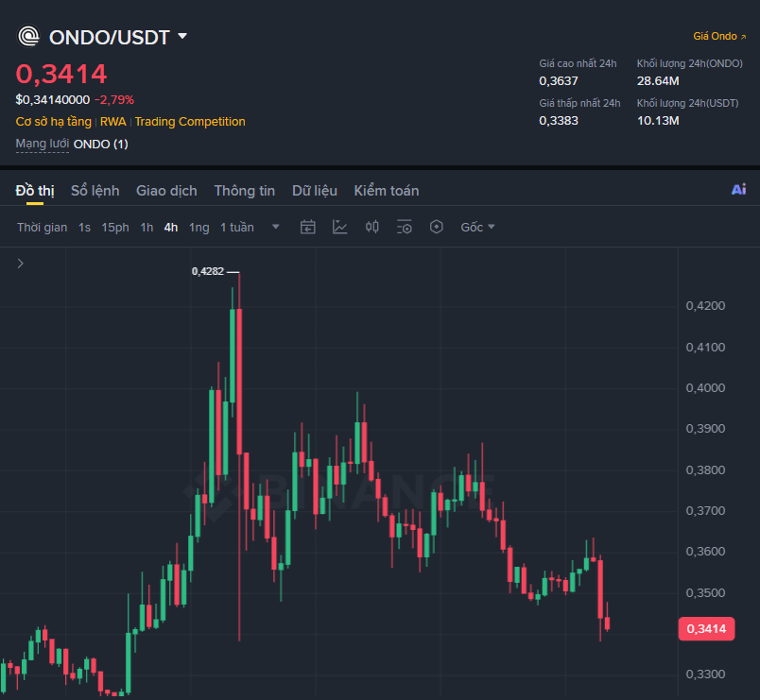
Task: Click the ONDO (1) network value
Action: coord(101,144)
